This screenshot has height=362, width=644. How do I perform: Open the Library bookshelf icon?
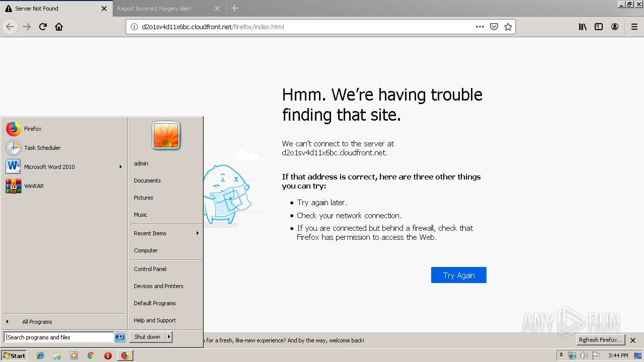tap(583, 27)
